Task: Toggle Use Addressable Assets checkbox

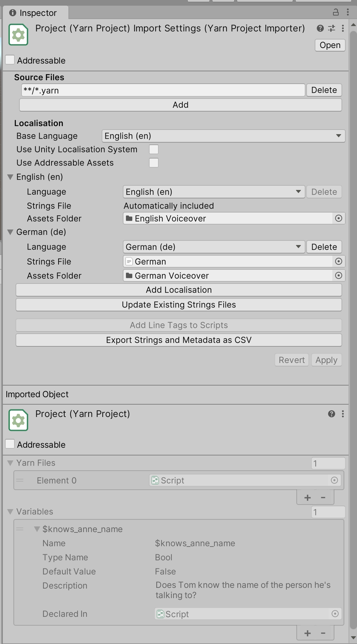Action: pos(154,163)
